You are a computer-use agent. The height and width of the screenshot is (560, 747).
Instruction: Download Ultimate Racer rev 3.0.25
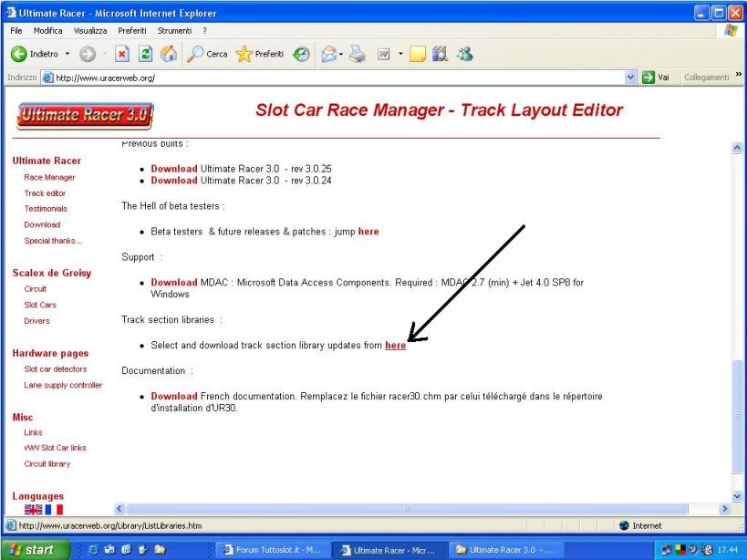(x=174, y=169)
